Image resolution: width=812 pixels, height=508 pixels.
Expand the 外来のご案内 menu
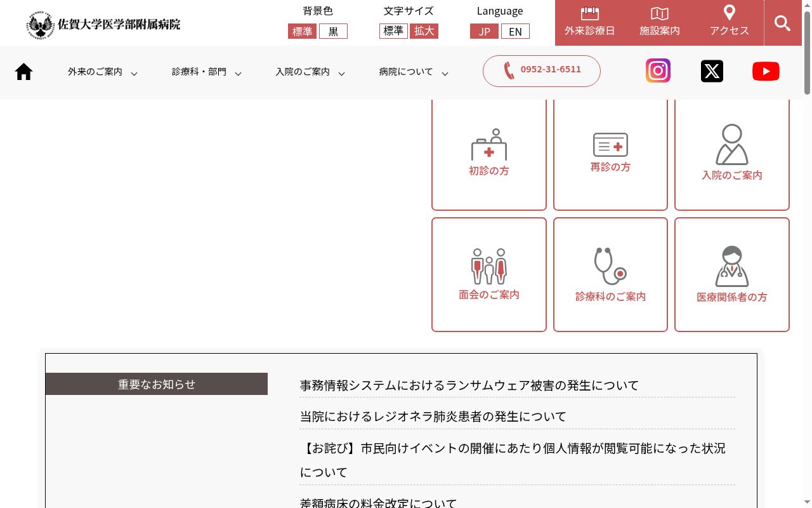coord(103,72)
